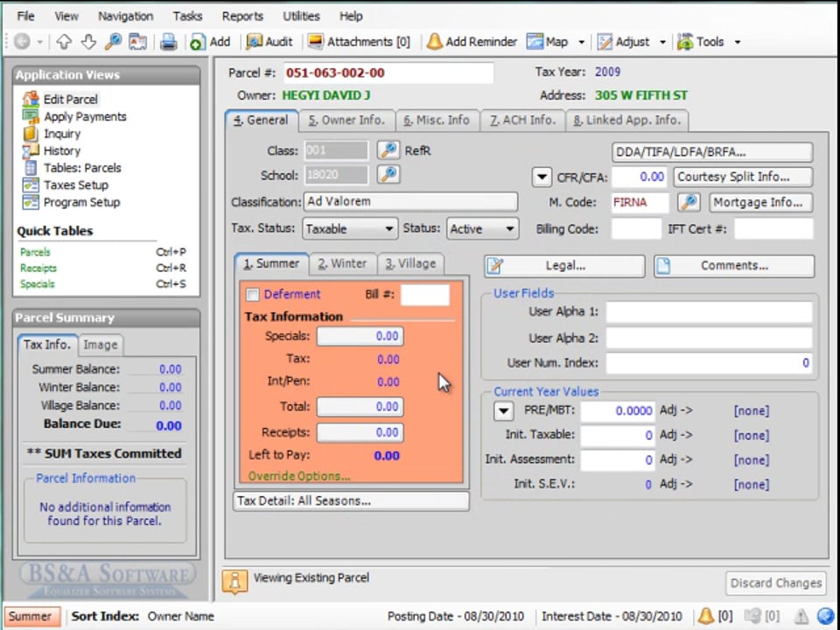Click the Specials quick table link
Image resolution: width=840 pixels, height=630 pixels.
(x=37, y=283)
